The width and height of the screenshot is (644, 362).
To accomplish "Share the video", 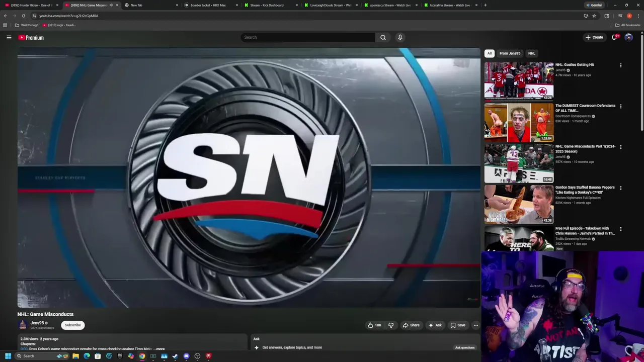I will click(x=411, y=325).
